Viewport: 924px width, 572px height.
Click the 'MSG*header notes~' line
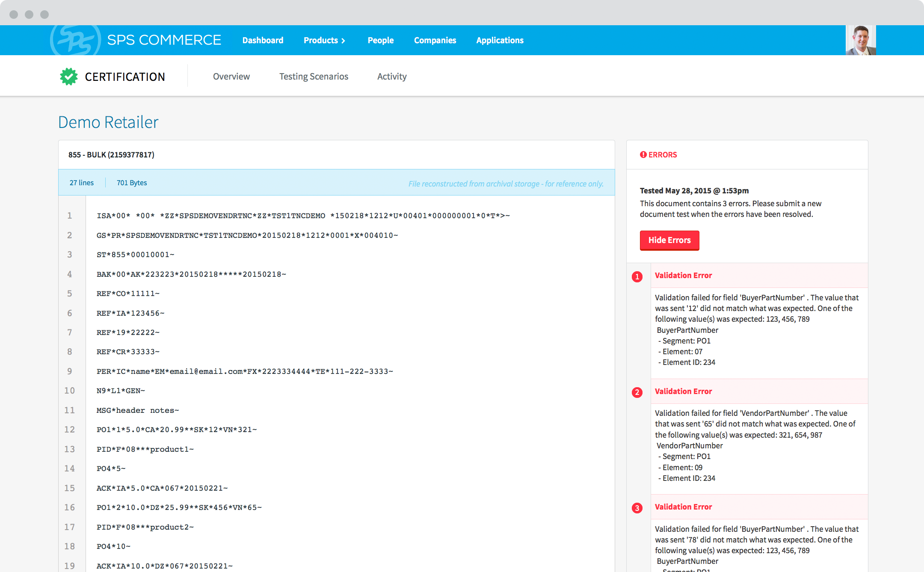pos(138,410)
